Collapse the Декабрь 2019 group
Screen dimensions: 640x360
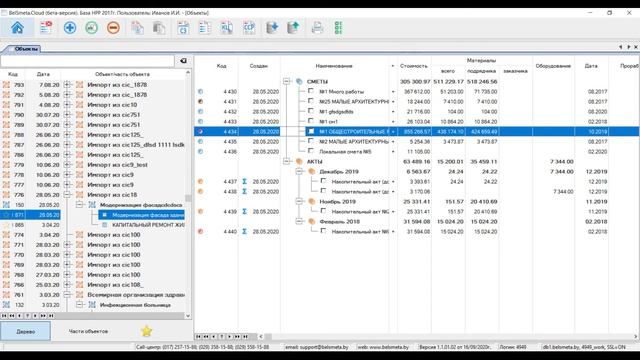point(299,171)
